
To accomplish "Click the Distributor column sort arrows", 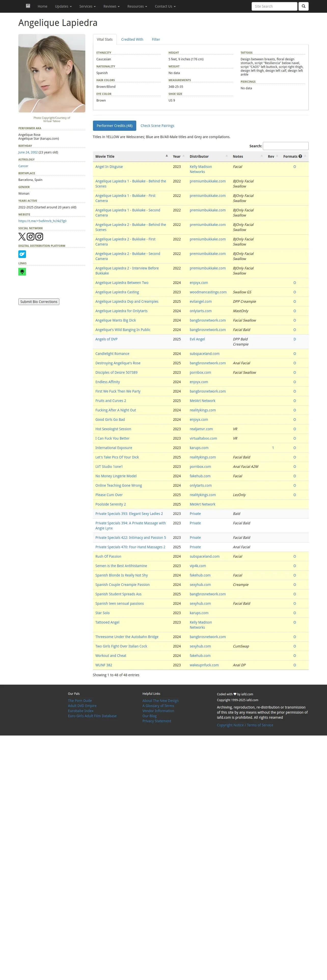I will pos(226,156).
